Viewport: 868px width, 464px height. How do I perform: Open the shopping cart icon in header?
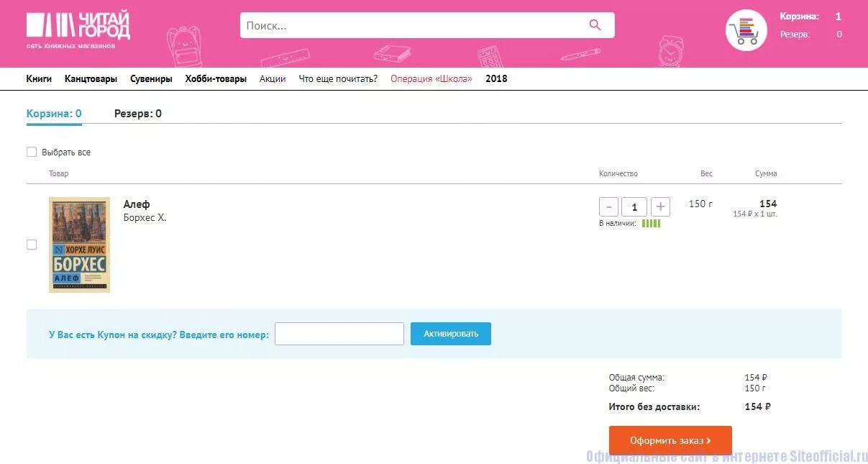coord(746,30)
